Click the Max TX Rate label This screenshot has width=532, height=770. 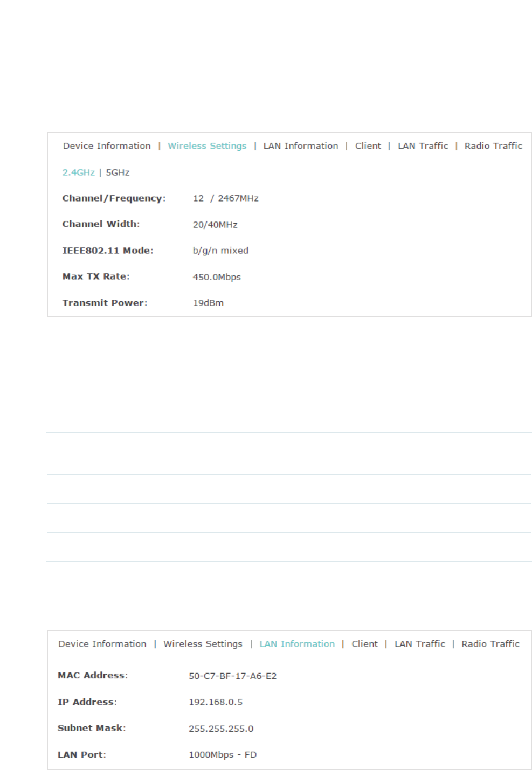click(x=96, y=276)
